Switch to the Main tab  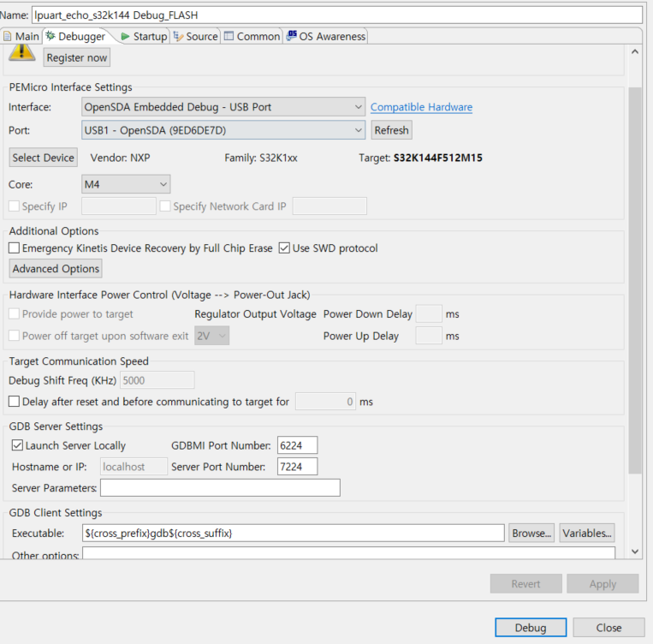click(x=21, y=37)
